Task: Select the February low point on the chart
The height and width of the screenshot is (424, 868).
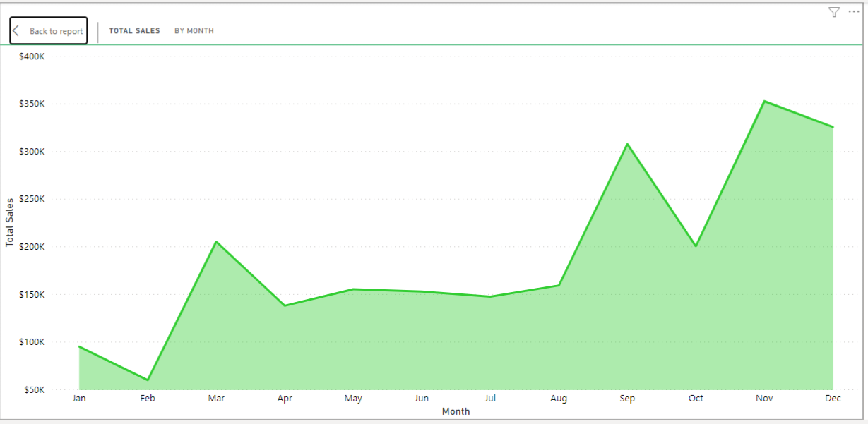Action: pos(148,379)
